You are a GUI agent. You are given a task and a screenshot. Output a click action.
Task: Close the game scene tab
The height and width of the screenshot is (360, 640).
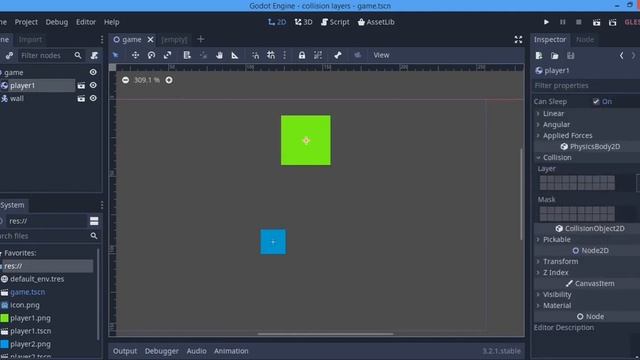coord(151,40)
